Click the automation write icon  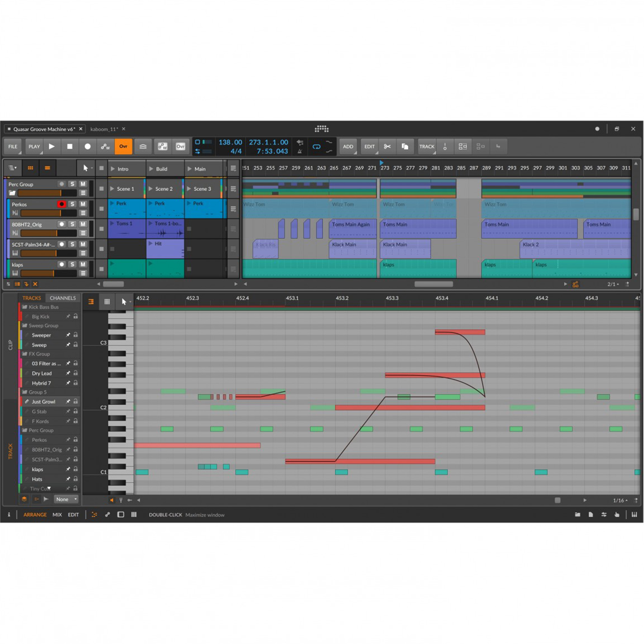tap(105, 146)
